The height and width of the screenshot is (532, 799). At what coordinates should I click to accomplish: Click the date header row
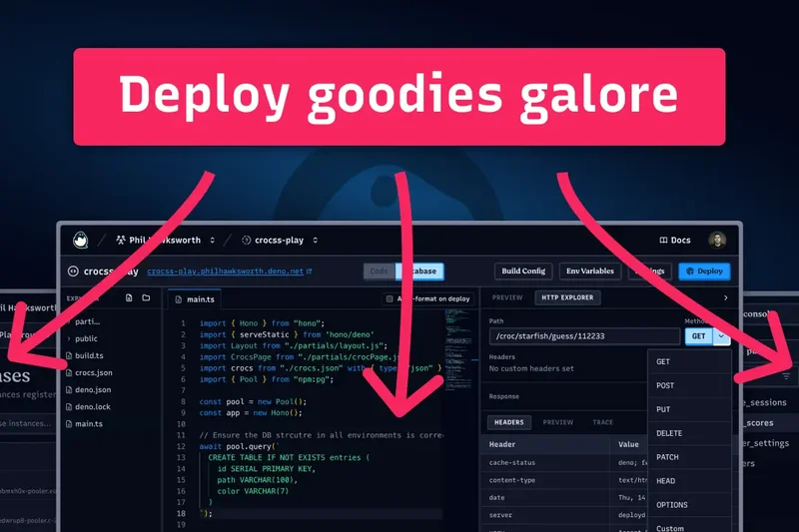(x=564, y=497)
